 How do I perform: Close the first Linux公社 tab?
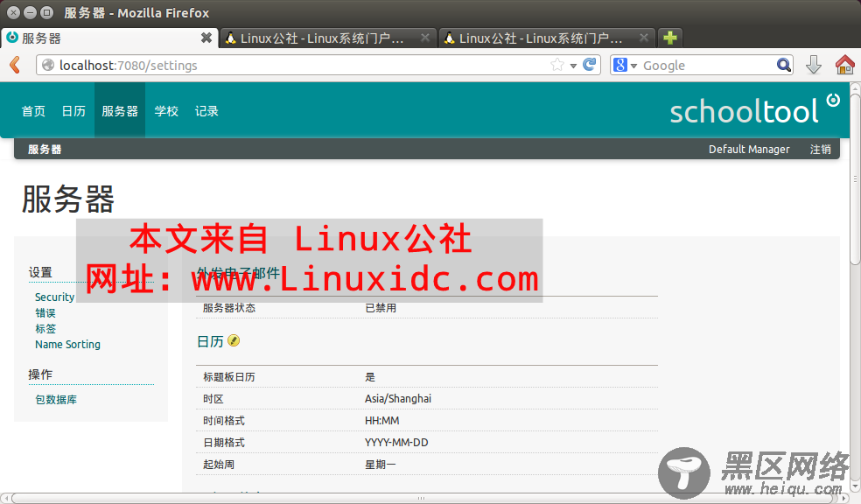425,38
